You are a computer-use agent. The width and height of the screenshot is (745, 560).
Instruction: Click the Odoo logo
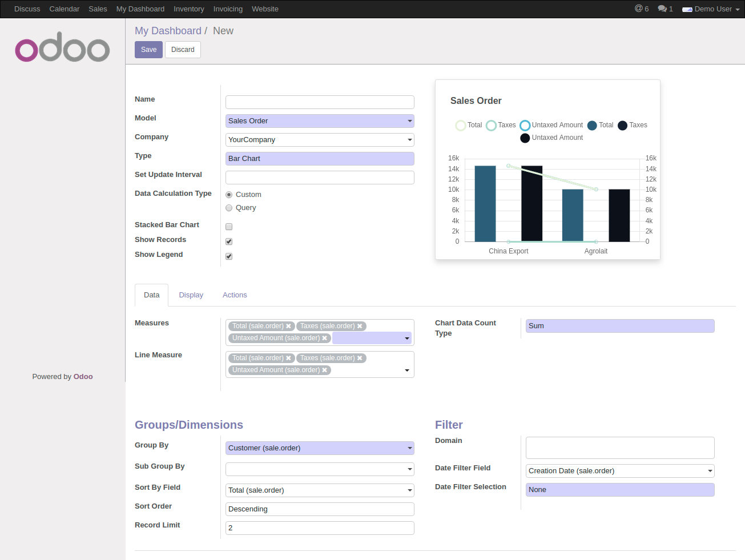coord(62,49)
